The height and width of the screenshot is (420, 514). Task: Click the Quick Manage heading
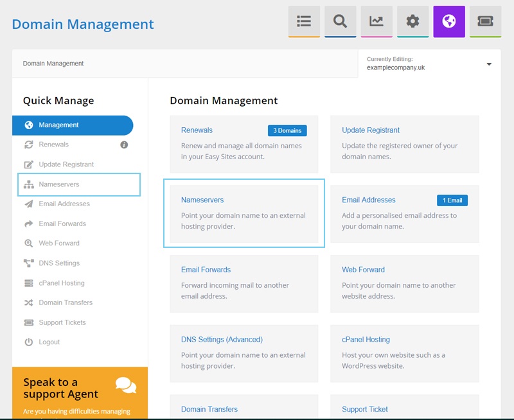[58, 101]
